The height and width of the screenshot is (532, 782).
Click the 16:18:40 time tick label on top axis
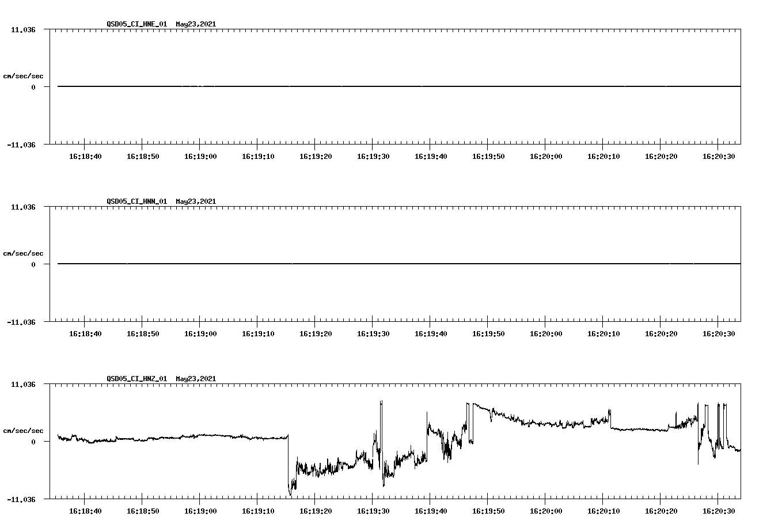(x=86, y=155)
